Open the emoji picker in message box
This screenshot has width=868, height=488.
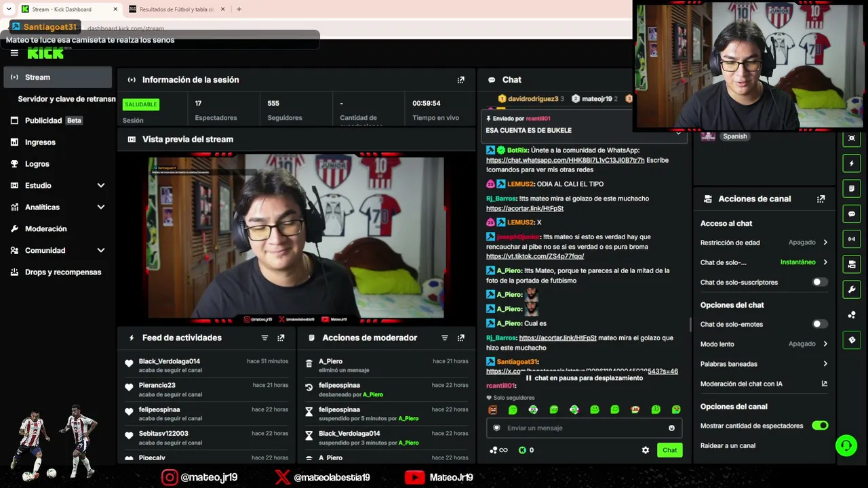coord(672,428)
